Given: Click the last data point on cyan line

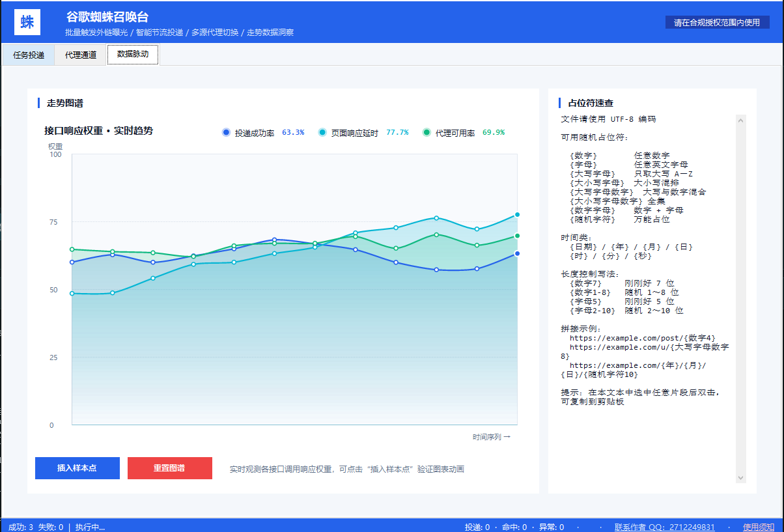Looking at the screenshot, I should pos(517,214).
